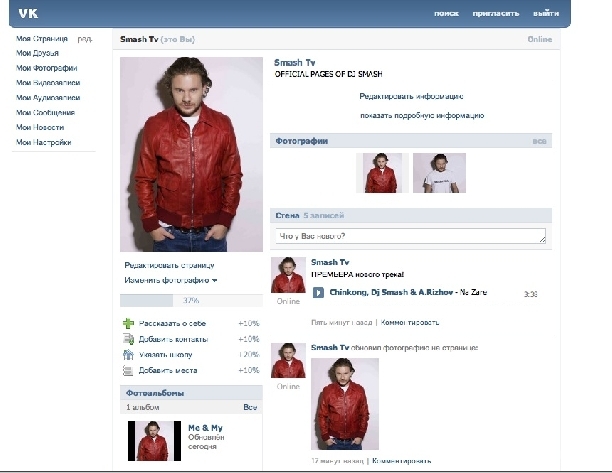This screenshot has width=612, height=473.
Task: Open Мои Фотографии in sidebar
Action: 46,68
